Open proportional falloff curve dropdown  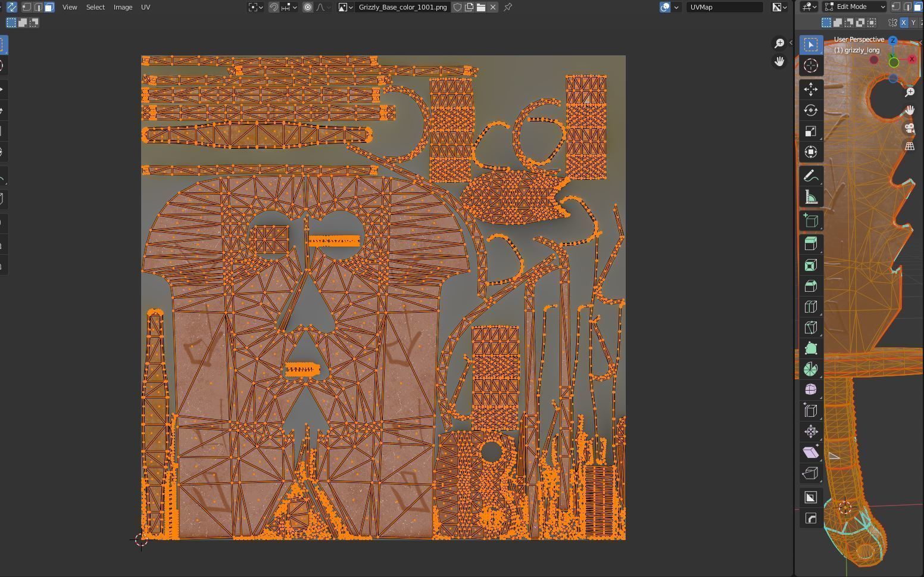click(324, 7)
